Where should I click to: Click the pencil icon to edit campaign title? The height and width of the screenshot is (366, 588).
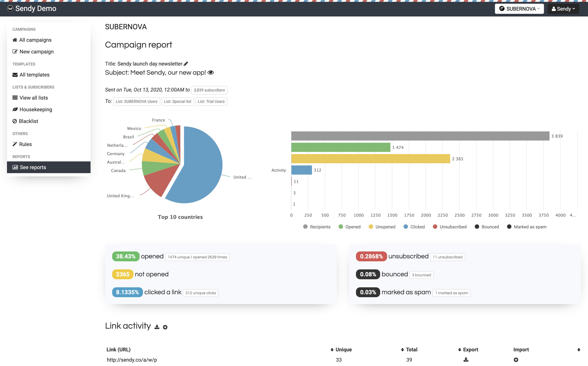point(186,64)
